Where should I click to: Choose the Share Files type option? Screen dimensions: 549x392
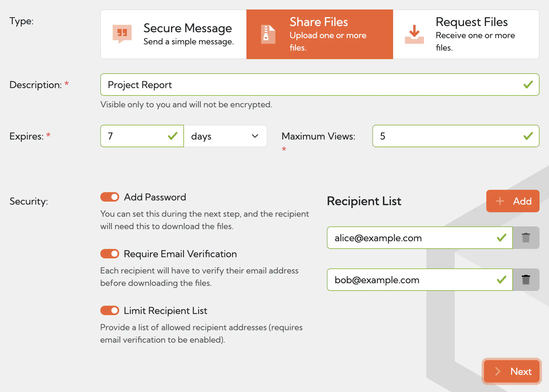(x=319, y=34)
